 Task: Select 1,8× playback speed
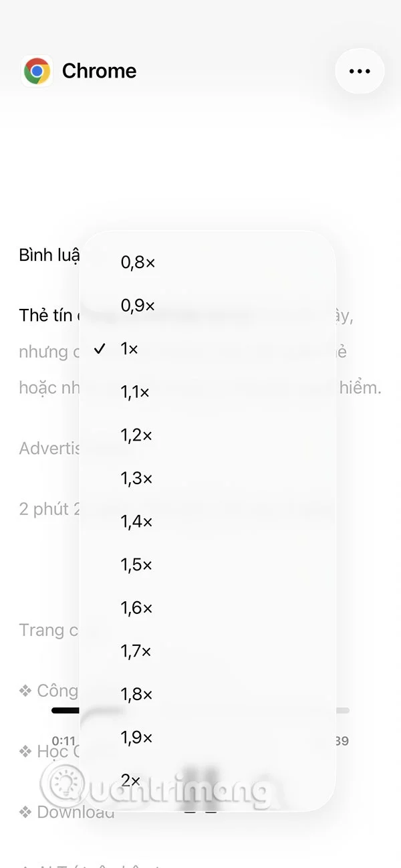coord(136,694)
